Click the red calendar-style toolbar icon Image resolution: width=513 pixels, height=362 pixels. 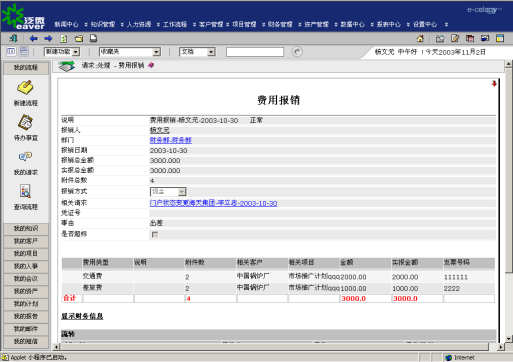(x=470, y=38)
